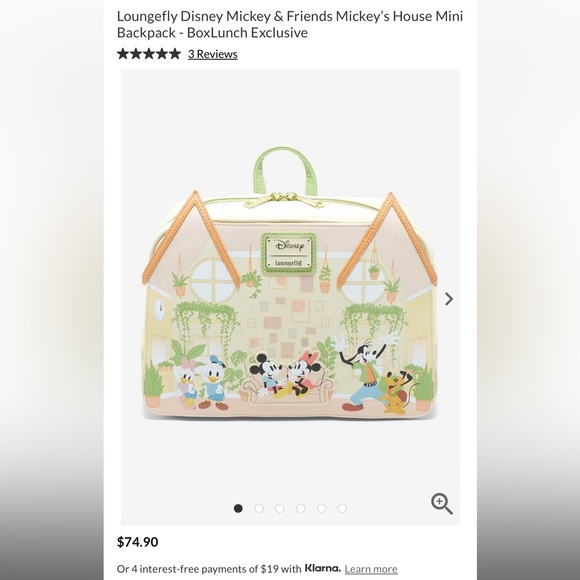Click the backpack's green top handle

point(285,170)
